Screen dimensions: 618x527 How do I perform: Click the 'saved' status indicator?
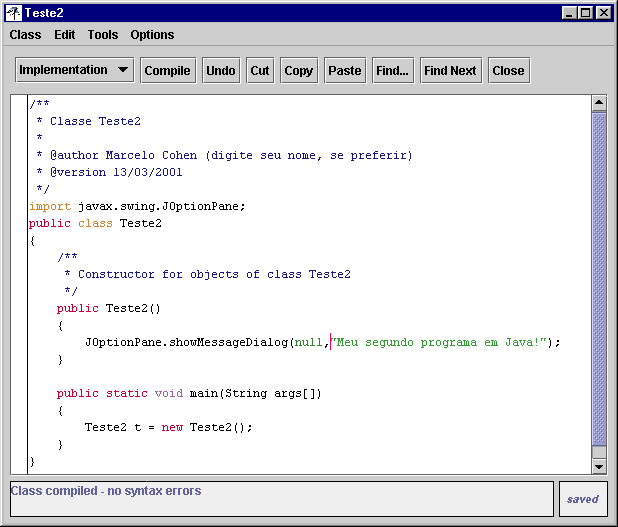coord(583,499)
